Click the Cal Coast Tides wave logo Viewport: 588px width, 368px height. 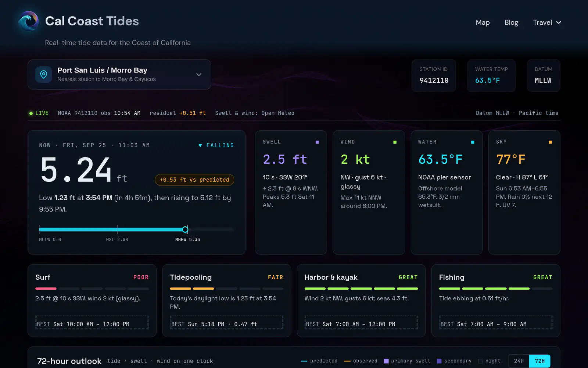click(x=28, y=21)
